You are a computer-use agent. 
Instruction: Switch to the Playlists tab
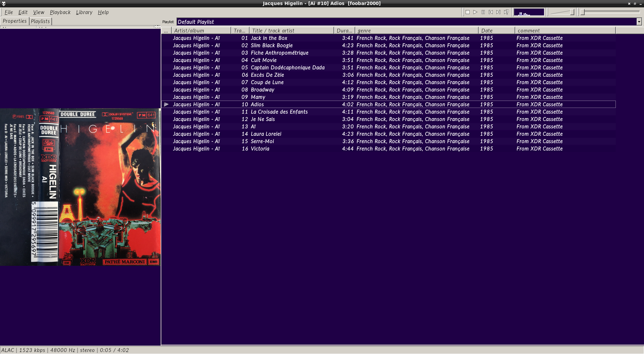(x=40, y=21)
